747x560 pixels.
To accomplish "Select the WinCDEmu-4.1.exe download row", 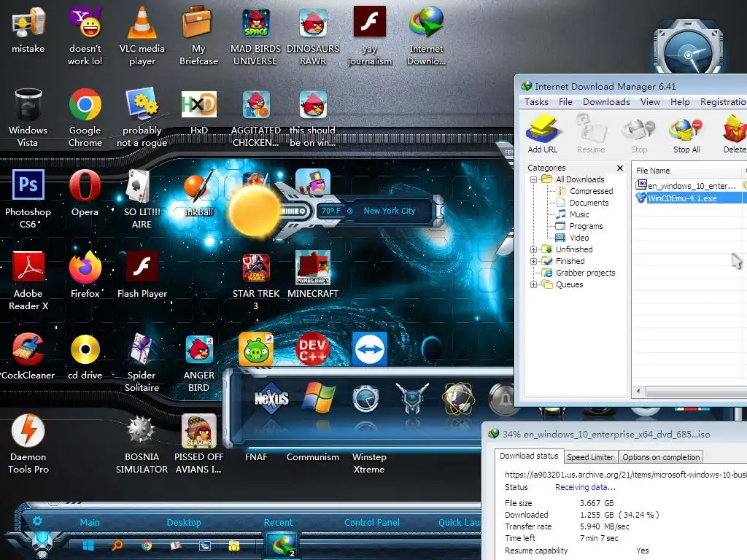I will click(689, 198).
